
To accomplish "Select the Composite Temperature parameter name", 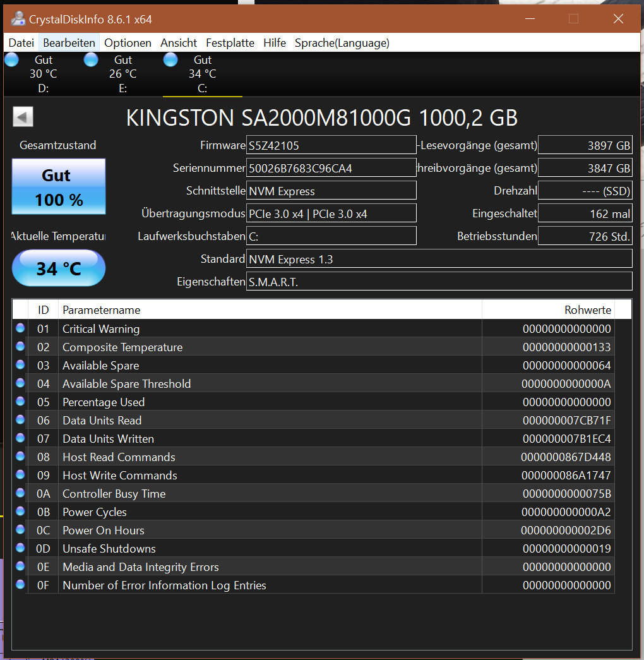I will (122, 347).
